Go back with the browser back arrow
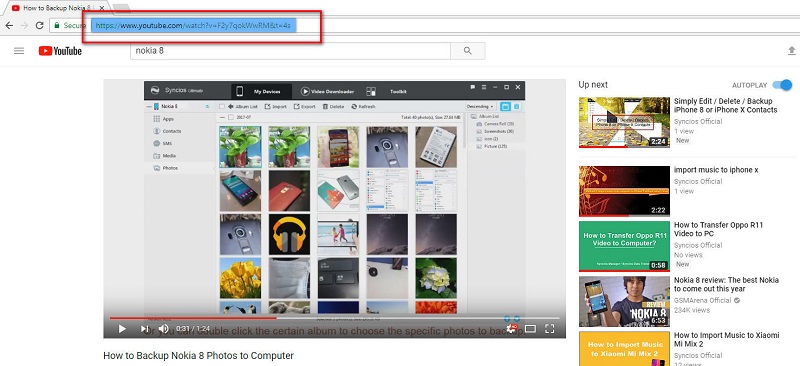This screenshot has width=800, height=366. point(9,25)
